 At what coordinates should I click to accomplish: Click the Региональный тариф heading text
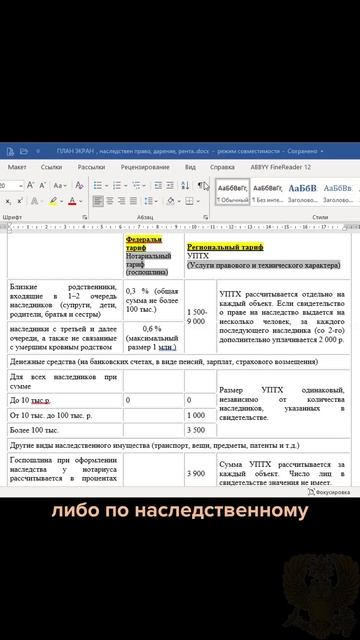coord(225,247)
